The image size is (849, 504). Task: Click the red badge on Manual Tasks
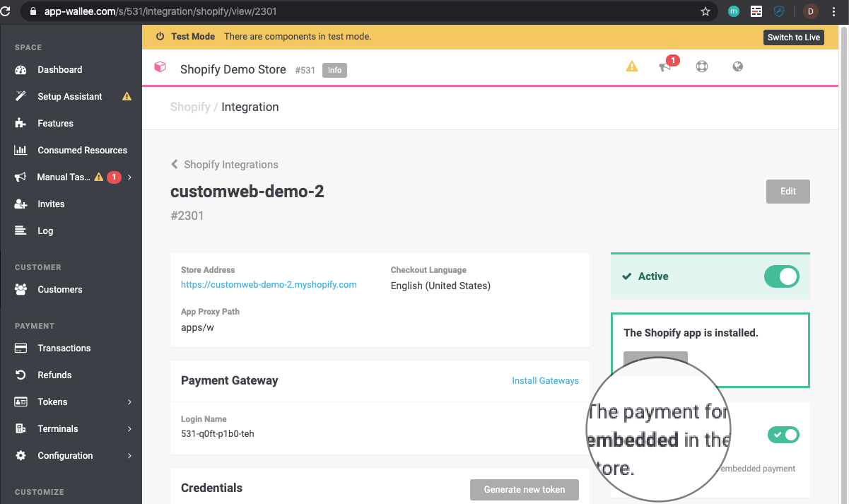[114, 177]
